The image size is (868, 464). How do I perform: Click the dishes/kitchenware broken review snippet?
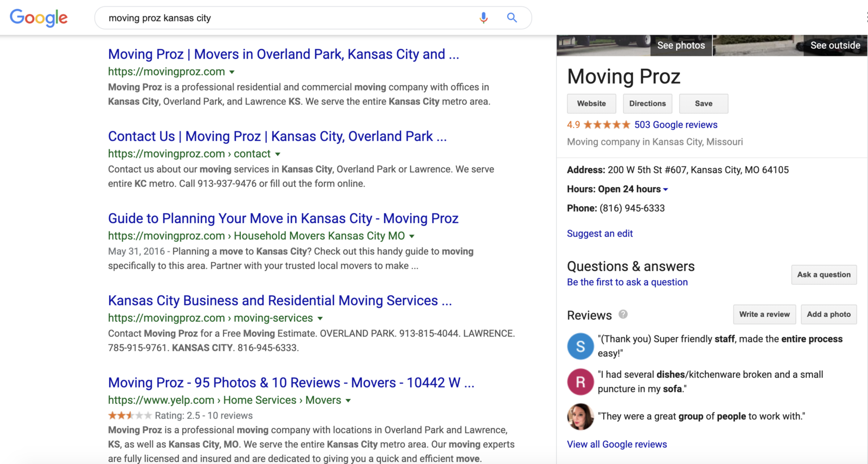click(711, 382)
